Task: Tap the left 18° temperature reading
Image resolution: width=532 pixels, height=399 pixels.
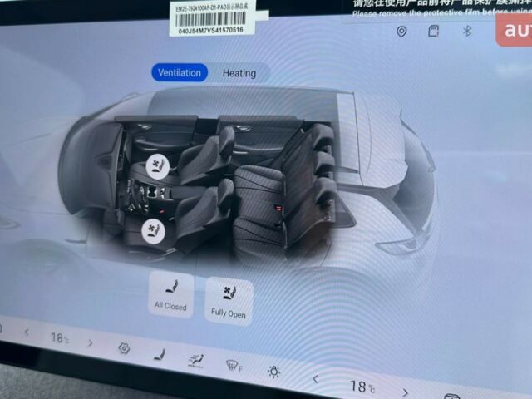Action: (60, 338)
